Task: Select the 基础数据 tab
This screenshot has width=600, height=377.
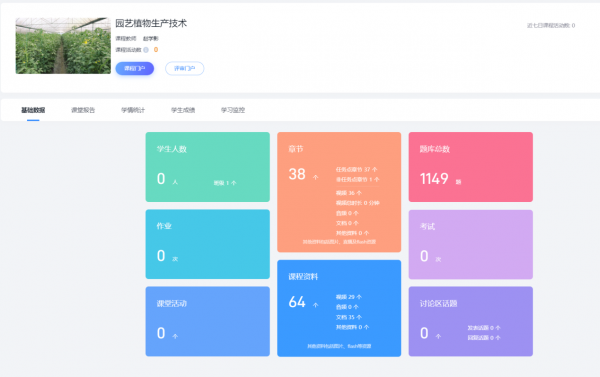Action: (x=33, y=110)
